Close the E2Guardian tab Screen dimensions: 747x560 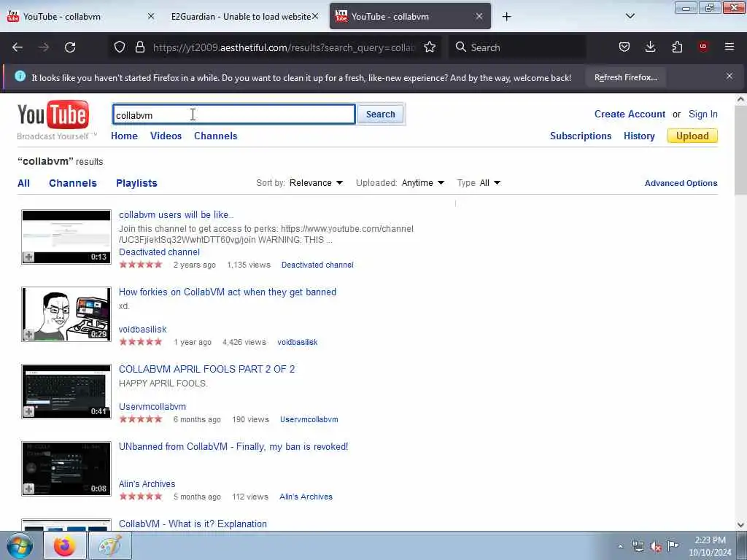pyautogui.click(x=315, y=16)
